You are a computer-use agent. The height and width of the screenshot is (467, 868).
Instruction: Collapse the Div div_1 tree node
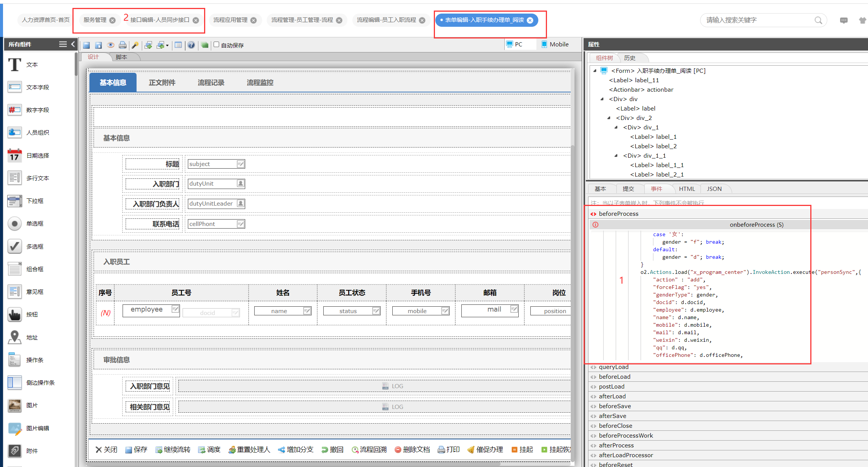pos(616,127)
